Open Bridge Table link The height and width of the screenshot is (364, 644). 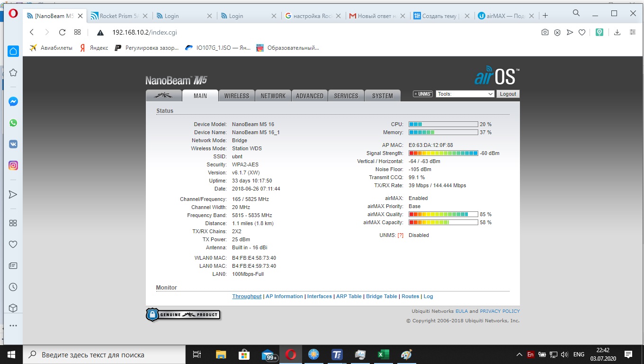pos(382,296)
